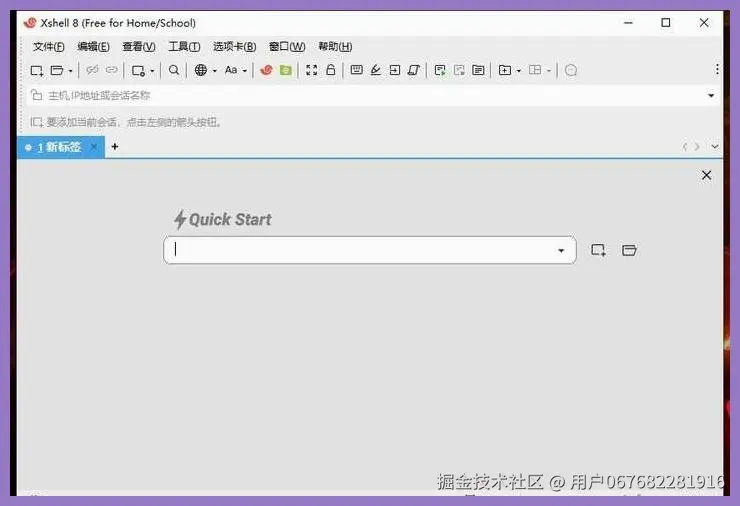
Task: Maximize the Xshell window
Action: (665, 23)
